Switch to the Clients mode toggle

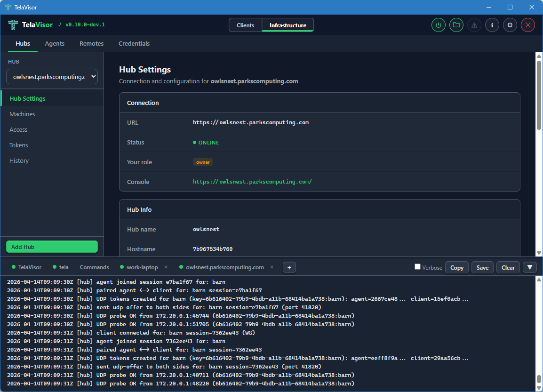[245, 25]
